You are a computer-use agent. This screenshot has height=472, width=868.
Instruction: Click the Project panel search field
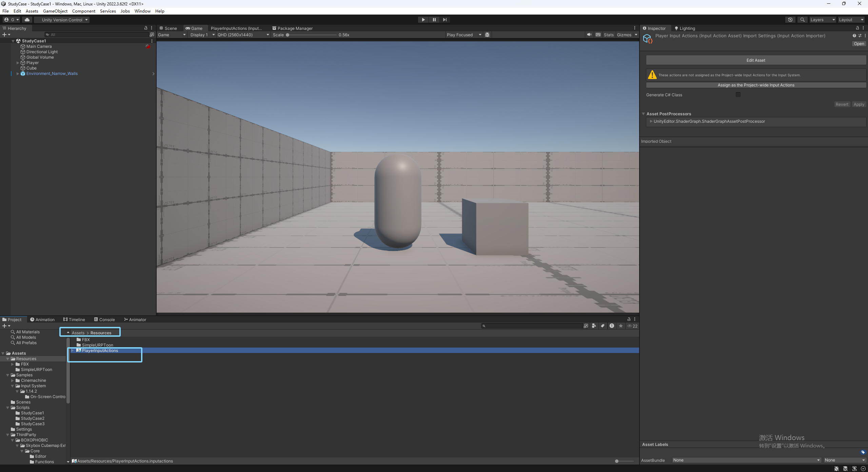point(532,326)
